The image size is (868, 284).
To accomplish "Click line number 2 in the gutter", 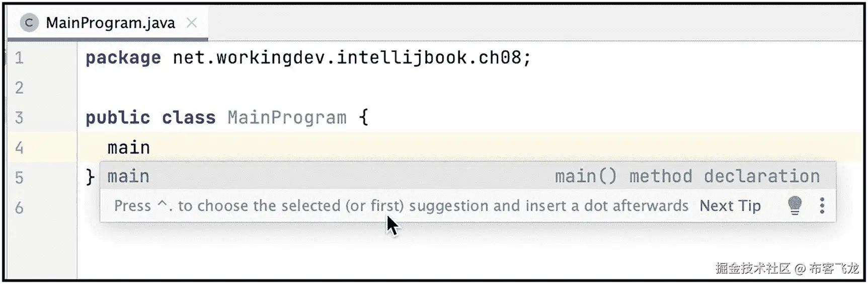I will (19, 88).
